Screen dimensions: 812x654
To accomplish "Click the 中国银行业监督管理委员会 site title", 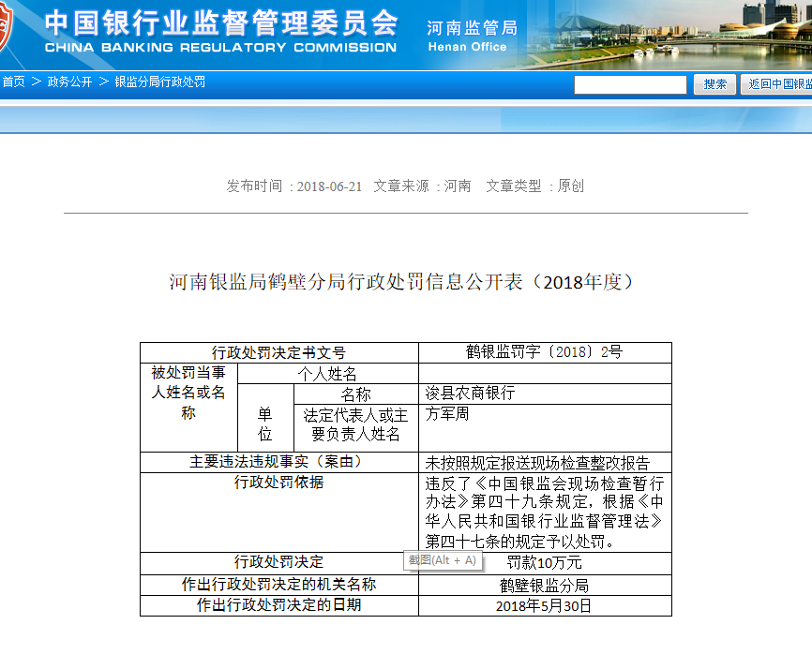I will click(x=220, y=31).
